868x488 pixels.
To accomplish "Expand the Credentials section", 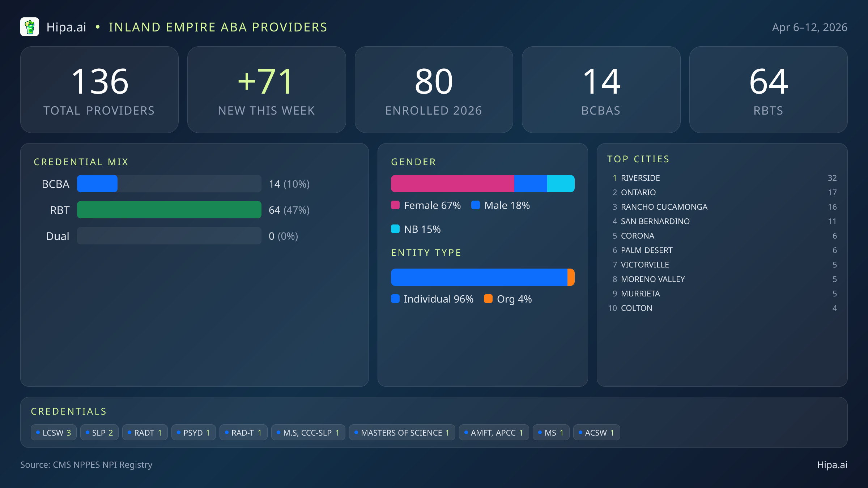I will coord(69,411).
